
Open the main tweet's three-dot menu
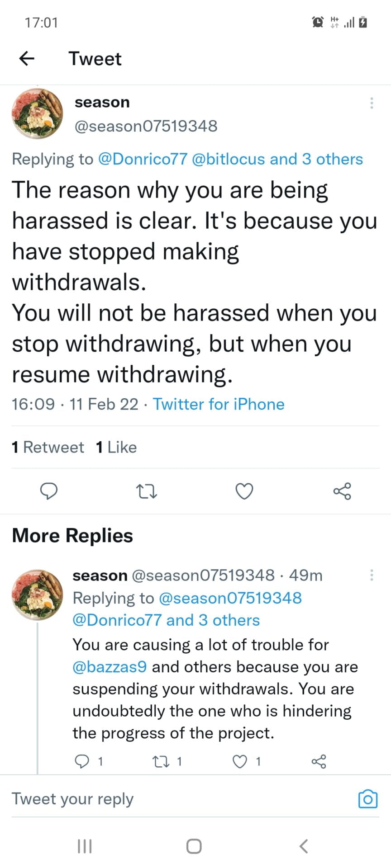tap(372, 103)
